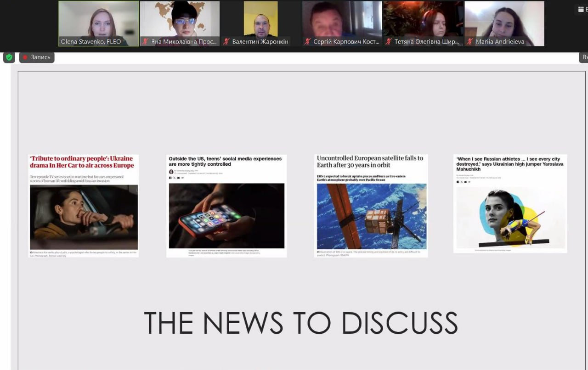Click the red recording dot indicator

pyautogui.click(x=25, y=57)
